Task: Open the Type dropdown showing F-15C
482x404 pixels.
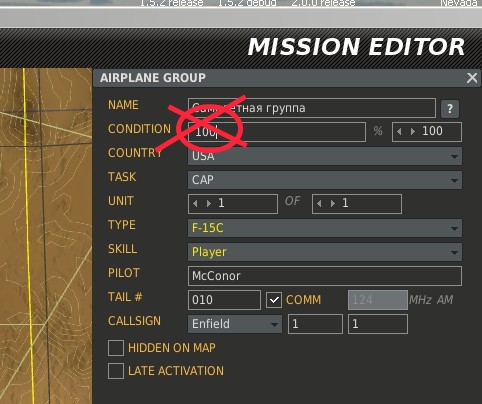Action: click(325, 228)
